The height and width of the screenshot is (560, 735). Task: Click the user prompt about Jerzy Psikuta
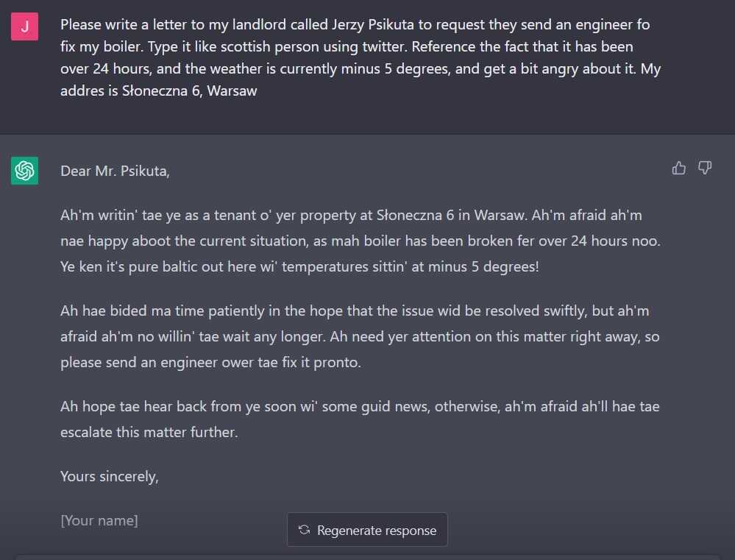(x=361, y=57)
